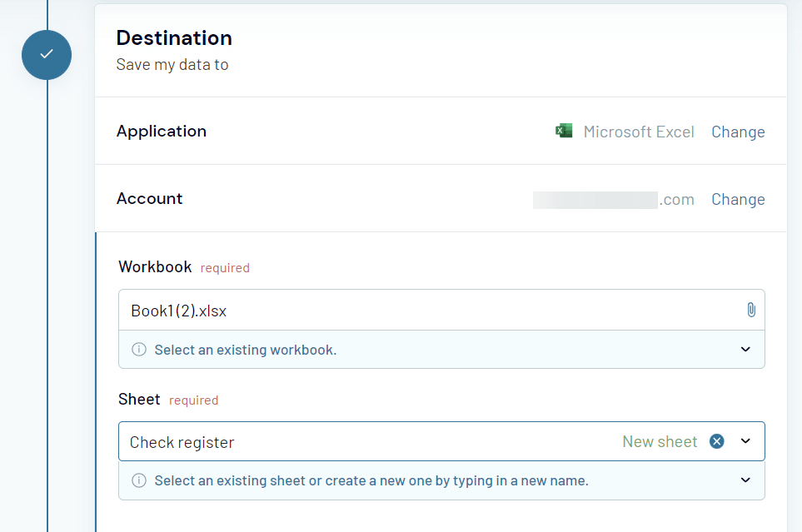The width and height of the screenshot is (802, 532).
Task: Click the Microsoft Excel application name
Action: point(638,132)
